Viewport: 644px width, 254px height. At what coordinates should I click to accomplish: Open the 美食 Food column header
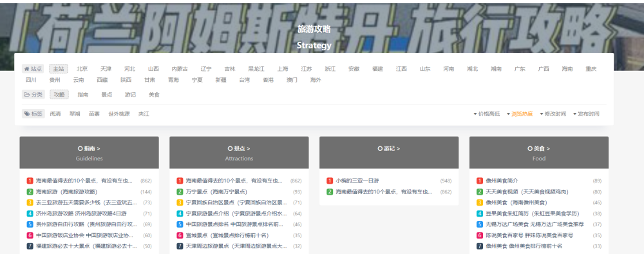tap(539, 153)
